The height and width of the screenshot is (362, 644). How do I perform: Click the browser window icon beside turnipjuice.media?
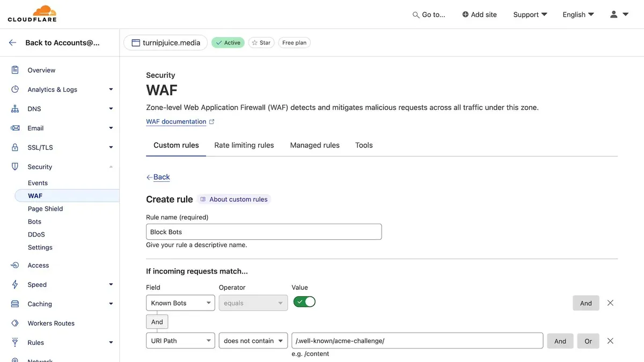pos(136,43)
